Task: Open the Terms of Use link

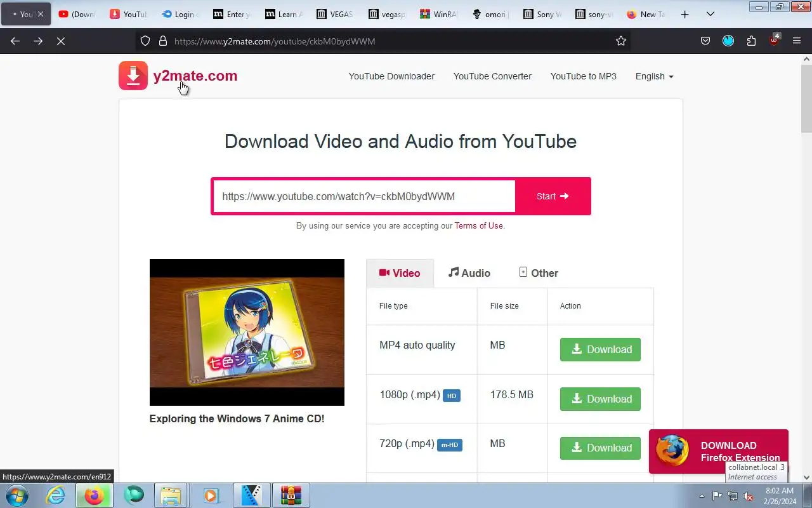Action: click(x=478, y=225)
